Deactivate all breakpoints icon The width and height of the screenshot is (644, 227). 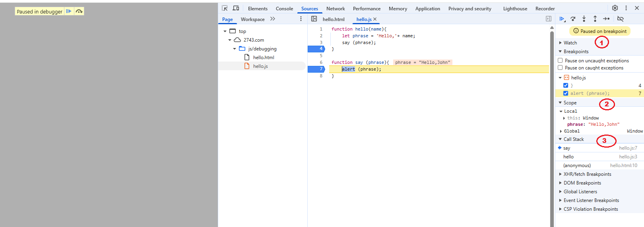(x=620, y=19)
